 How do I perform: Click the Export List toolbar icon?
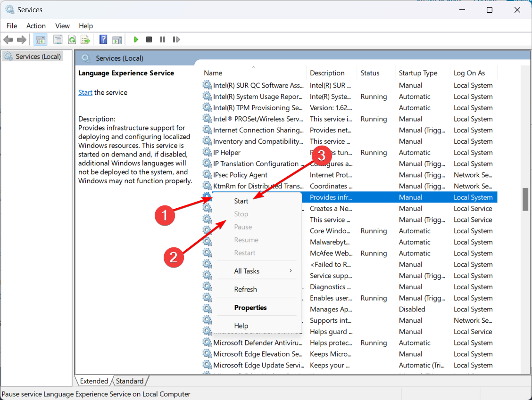point(85,40)
